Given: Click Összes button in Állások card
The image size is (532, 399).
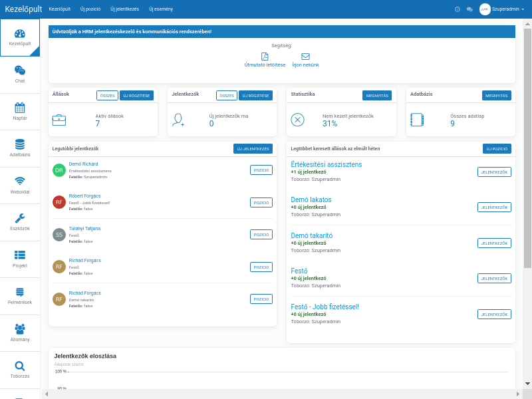Looking at the screenshot, I should (x=107, y=96).
